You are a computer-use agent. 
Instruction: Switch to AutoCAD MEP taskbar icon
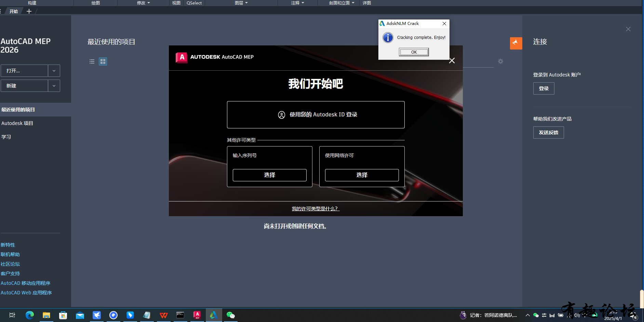coord(197,315)
